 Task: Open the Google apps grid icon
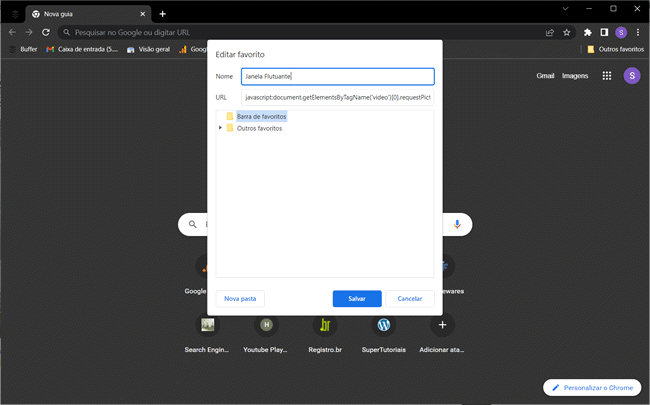(x=607, y=76)
